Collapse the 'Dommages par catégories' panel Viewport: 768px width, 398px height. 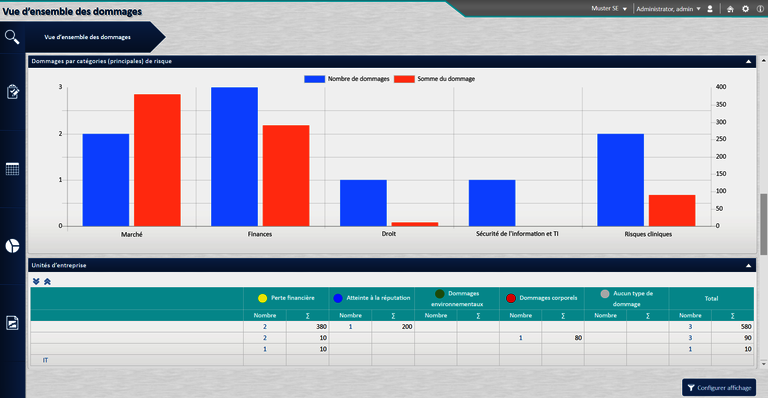[748, 62]
